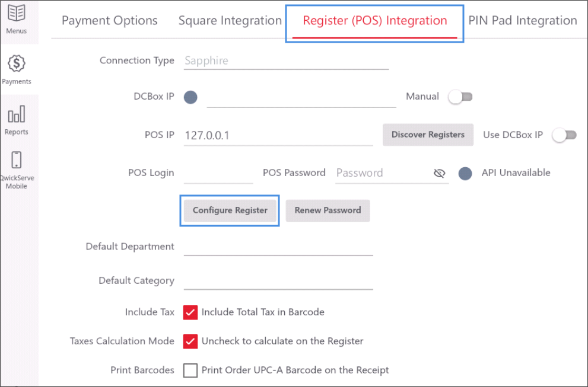588x387 pixels.
Task: Select the Payments dollar icon
Action: click(17, 63)
